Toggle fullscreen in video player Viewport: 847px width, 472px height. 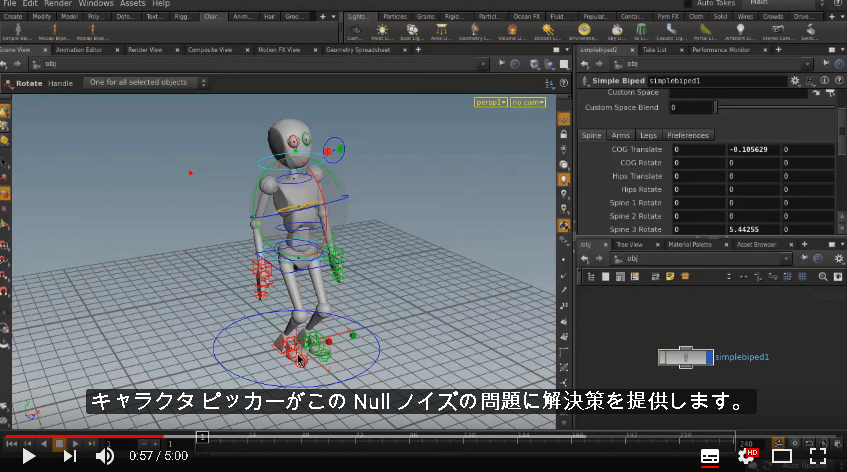[x=818, y=456]
